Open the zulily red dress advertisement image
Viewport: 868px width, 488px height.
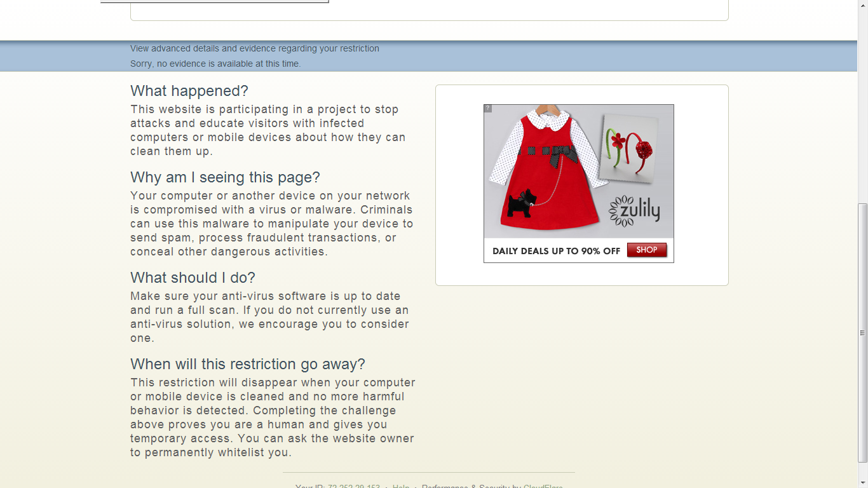[578, 184]
